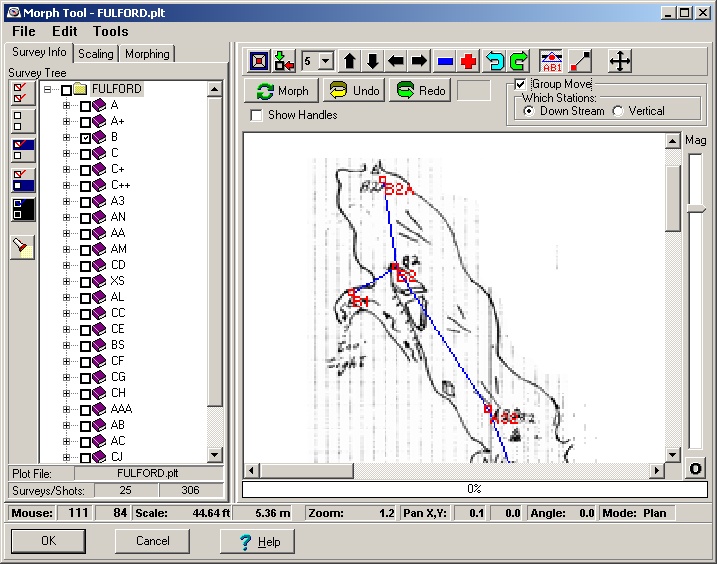Expand the survey AM tree node
Screen dimensions: 717x564
67,249
